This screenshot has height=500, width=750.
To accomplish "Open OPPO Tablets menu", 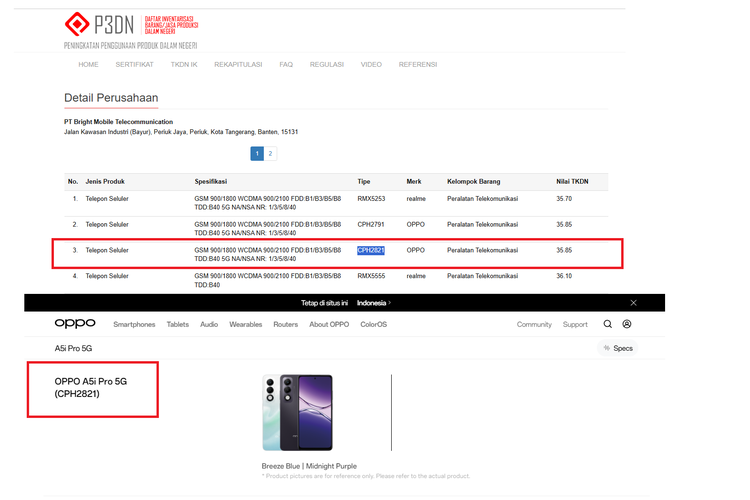I will [x=178, y=324].
